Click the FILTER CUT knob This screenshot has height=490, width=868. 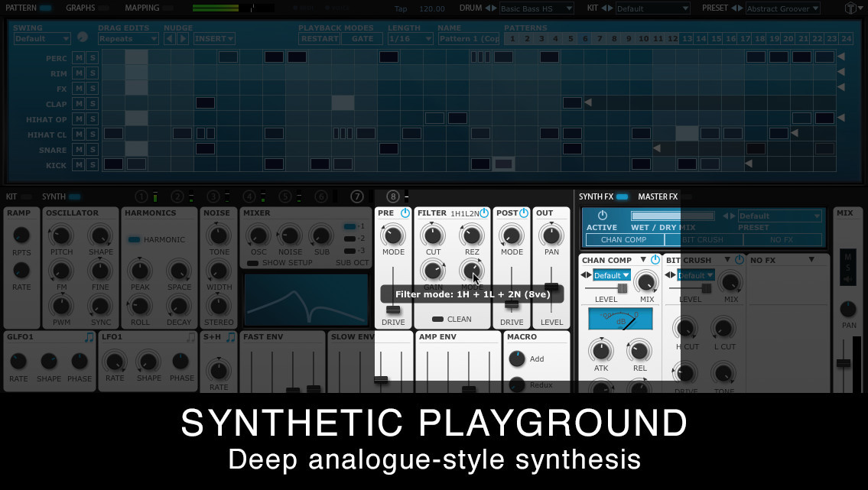tap(433, 235)
